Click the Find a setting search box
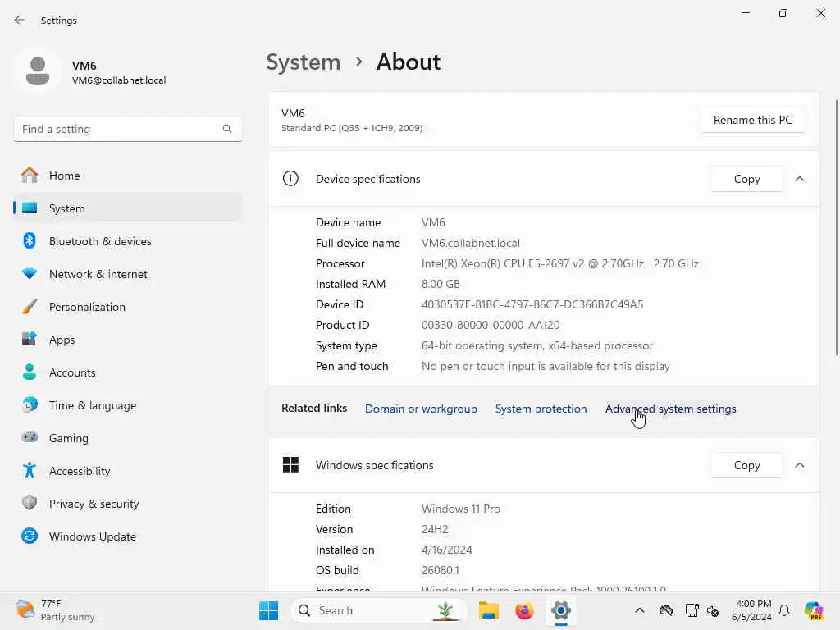840x630 pixels. (x=127, y=129)
